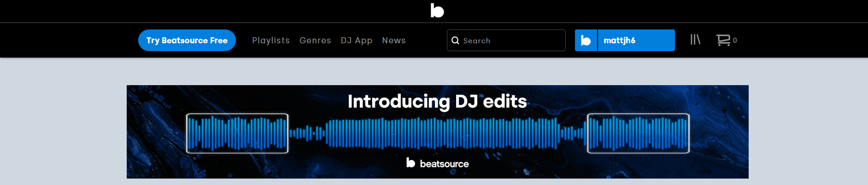
Task: Click the Try Beatsource Free button
Action: [x=187, y=40]
